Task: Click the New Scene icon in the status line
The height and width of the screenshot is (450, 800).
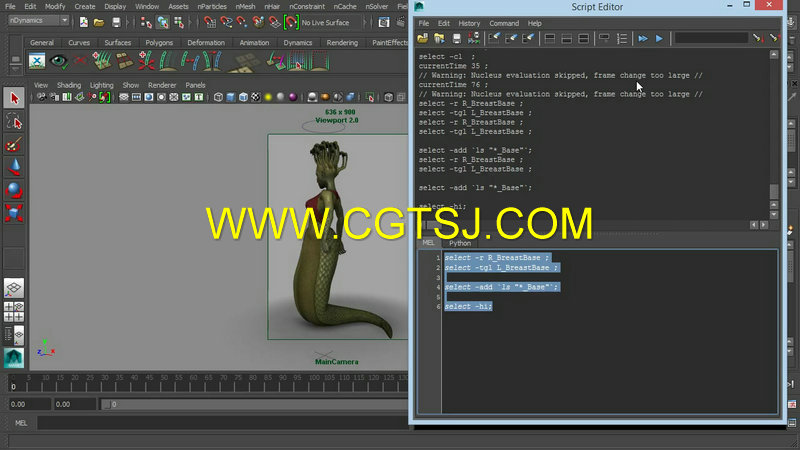Action: pyautogui.click(x=84, y=22)
